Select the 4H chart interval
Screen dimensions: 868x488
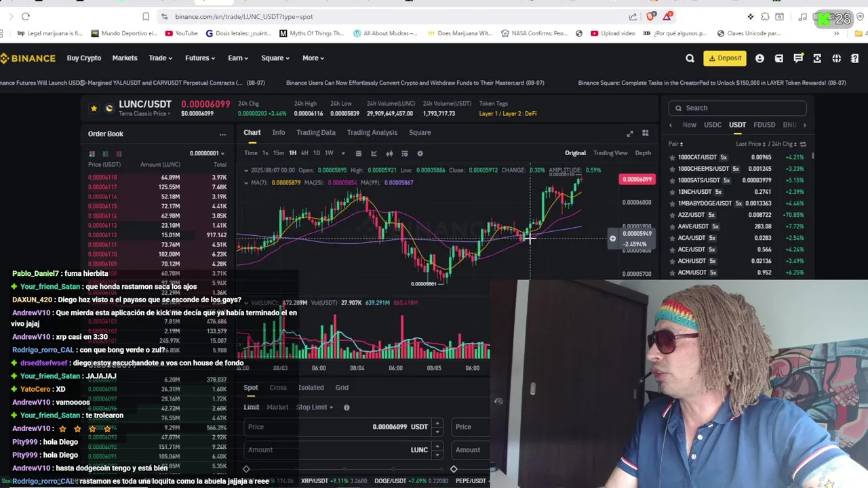304,153
